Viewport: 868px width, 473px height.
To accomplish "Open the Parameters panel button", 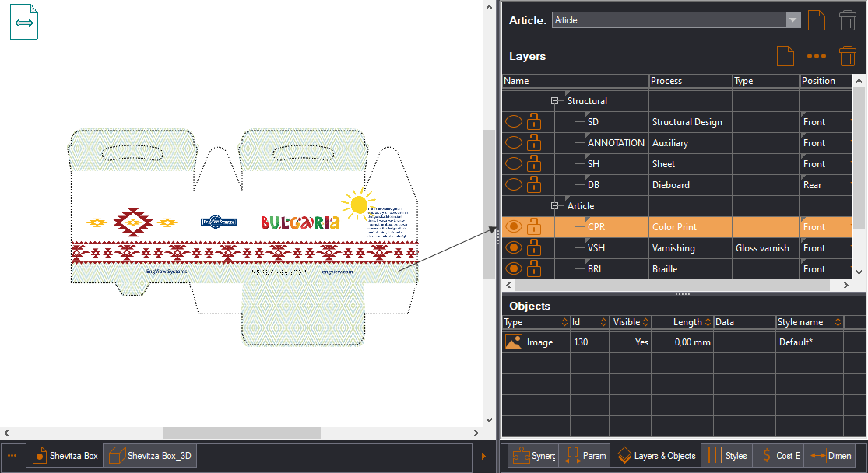I will pos(585,455).
